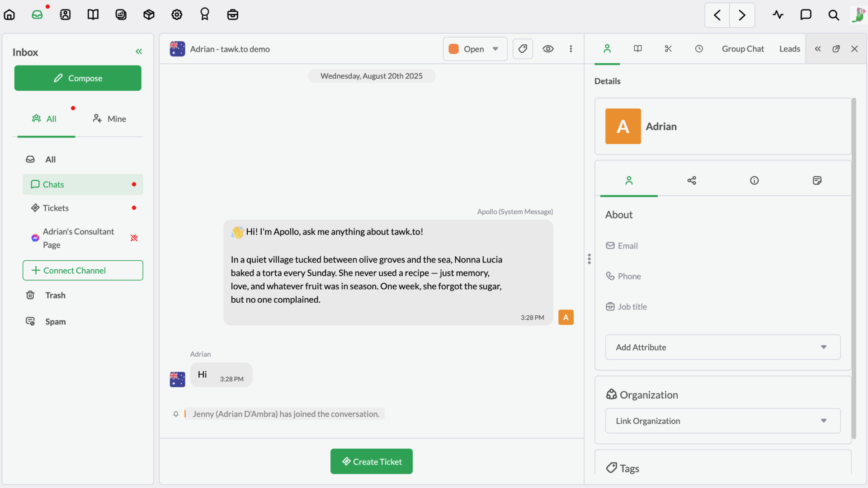This screenshot has width=868, height=488.
Task: Switch to the Group Chat tab
Action: 743,48
